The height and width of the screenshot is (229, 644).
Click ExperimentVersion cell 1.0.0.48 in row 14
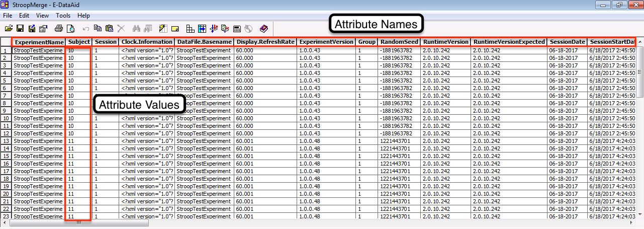326,148
